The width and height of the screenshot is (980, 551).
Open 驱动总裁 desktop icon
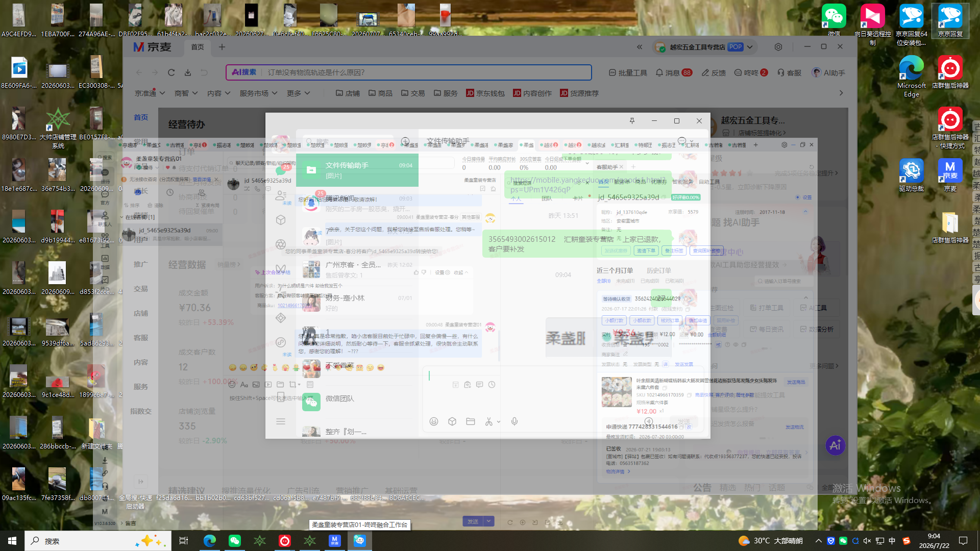(x=911, y=175)
